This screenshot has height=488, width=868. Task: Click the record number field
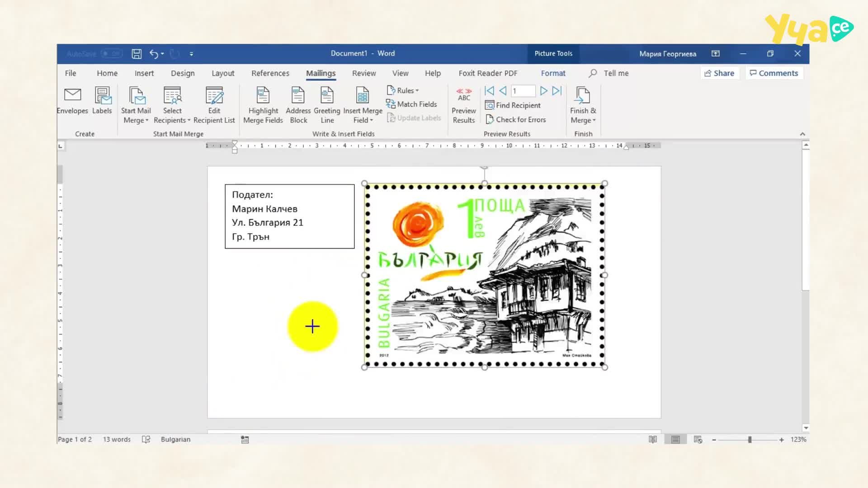[x=523, y=91]
